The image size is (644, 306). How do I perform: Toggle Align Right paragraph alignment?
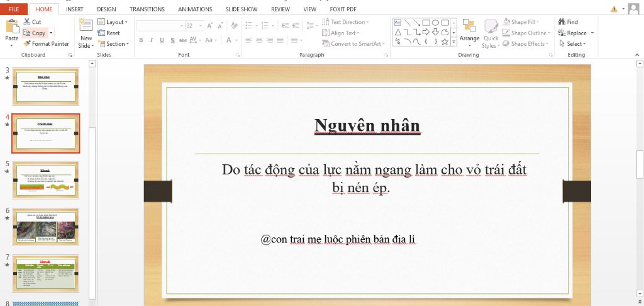pyautogui.click(x=269, y=40)
